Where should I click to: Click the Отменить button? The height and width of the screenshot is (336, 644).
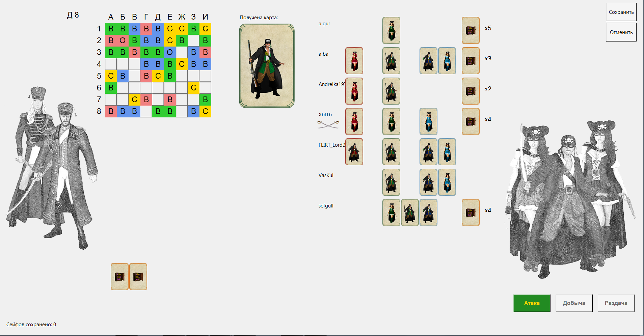coord(621,32)
